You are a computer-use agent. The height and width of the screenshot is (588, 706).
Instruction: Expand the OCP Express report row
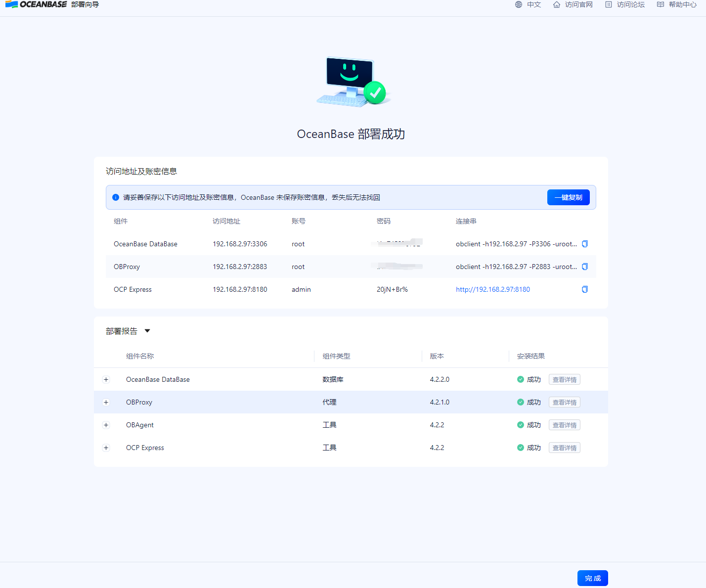pos(106,448)
